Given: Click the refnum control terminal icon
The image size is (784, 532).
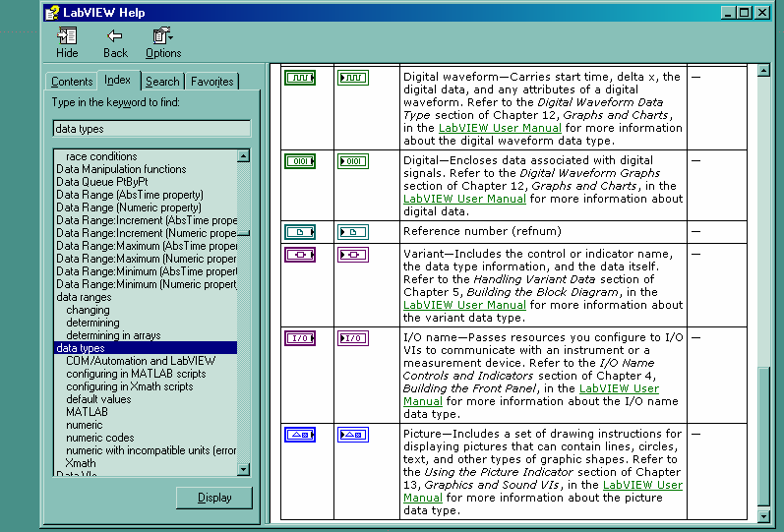Looking at the screenshot, I should click(300, 232).
